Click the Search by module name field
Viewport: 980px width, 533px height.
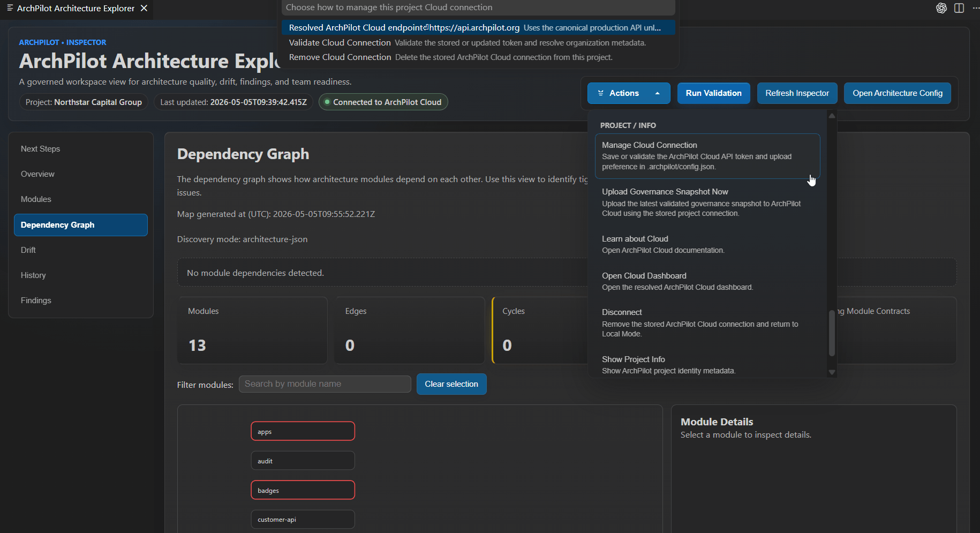(x=325, y=384)
